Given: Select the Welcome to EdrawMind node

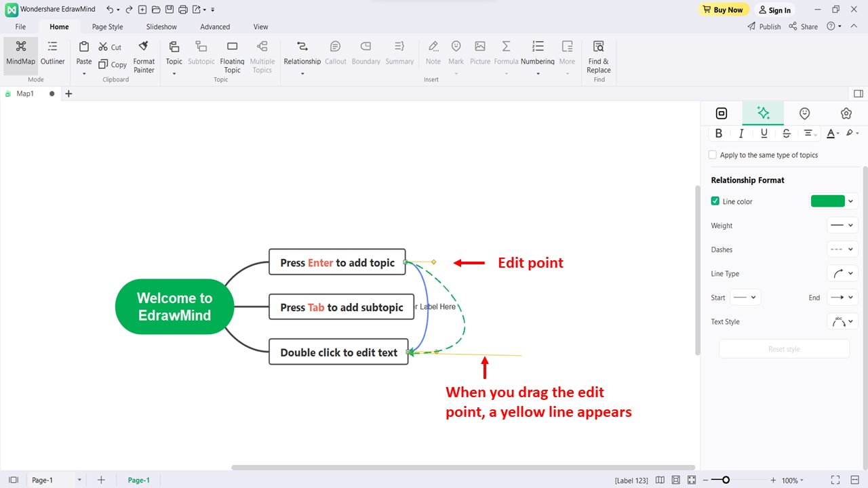Looking at the screenshot, I should click(x=174, y=306).
